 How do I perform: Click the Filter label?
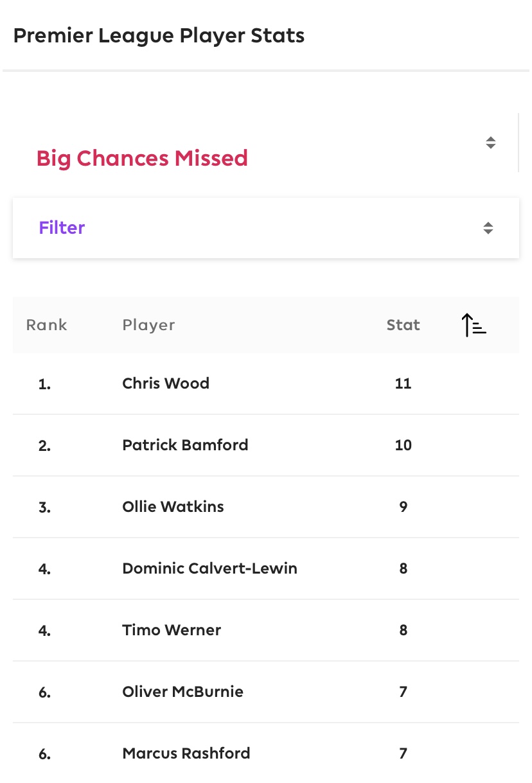point(62,228)
